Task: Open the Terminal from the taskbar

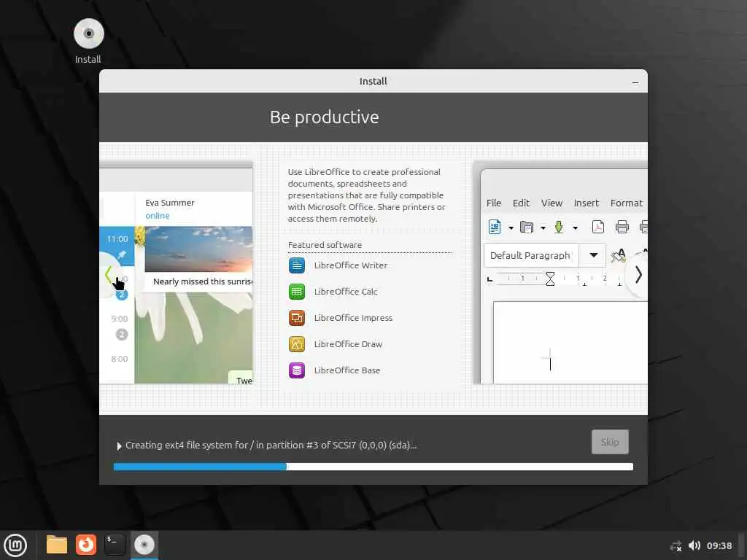Action: pos(115,545)
